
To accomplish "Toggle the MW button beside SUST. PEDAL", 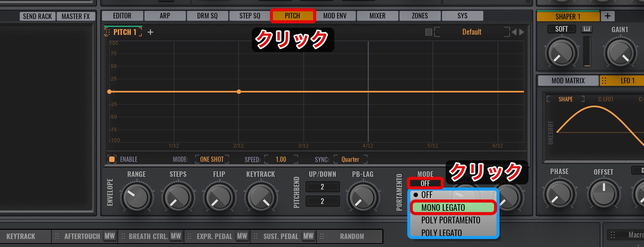I will [308, 236].
